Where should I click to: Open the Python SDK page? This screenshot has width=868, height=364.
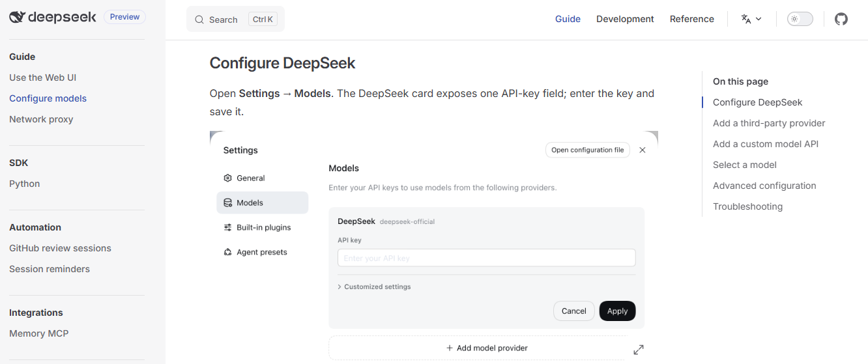[x=25, y=184]
